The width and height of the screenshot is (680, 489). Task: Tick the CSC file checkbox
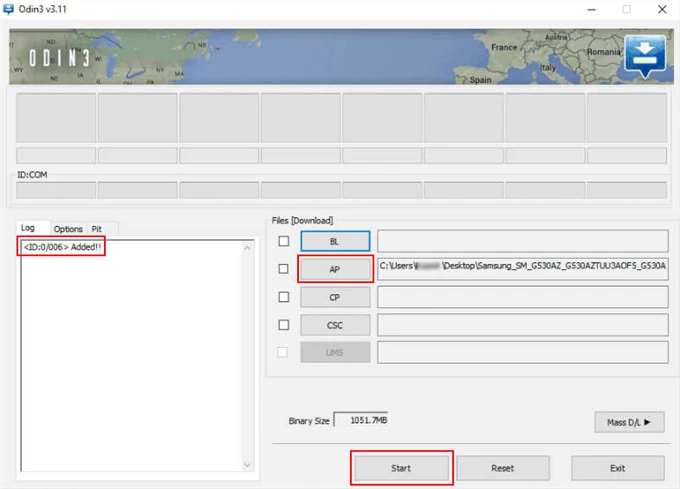tap(284, 325)
